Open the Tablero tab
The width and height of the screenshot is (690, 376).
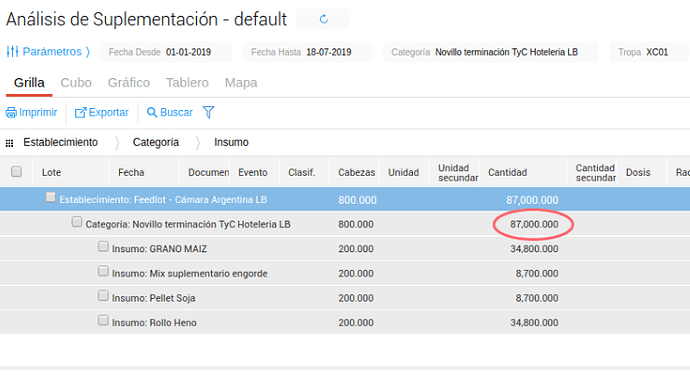[x=187, y=83]
